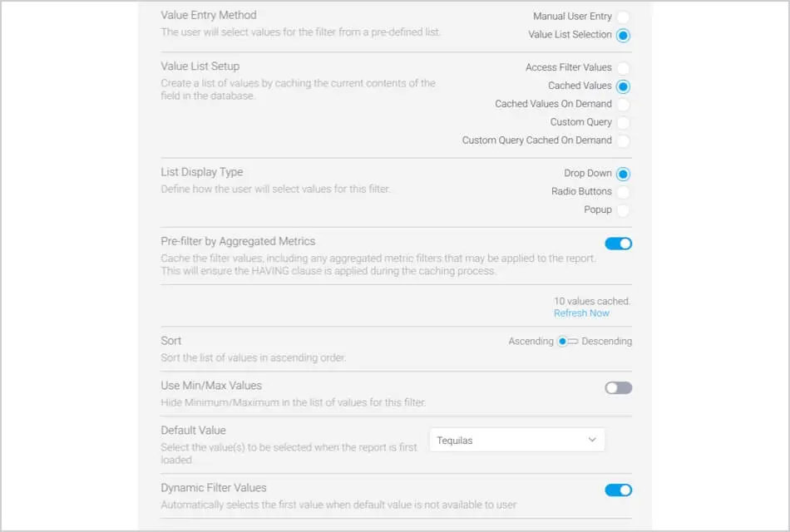Click the Default Value dropdown chevron arrow
Screen dimensions: 790x532
point(592,440)
